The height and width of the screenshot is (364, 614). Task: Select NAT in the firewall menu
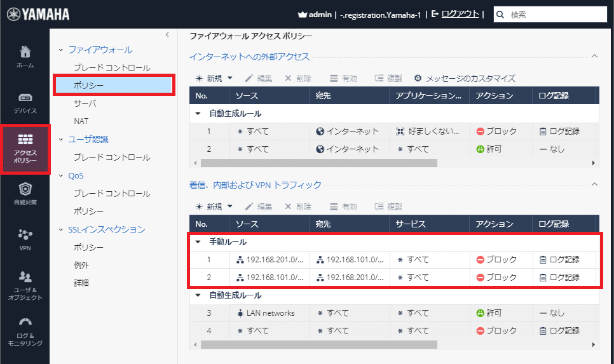pyautogui.click(x=81, y=121)
